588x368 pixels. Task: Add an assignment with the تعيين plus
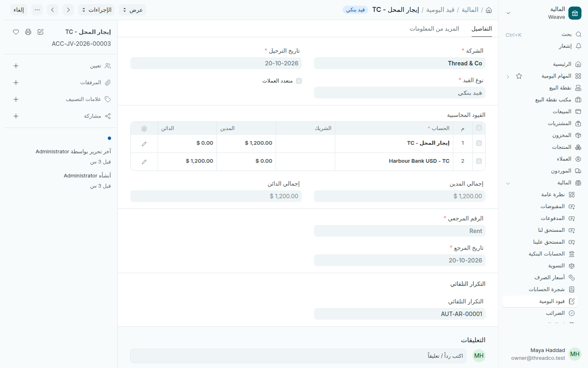(x=16, y=66)
